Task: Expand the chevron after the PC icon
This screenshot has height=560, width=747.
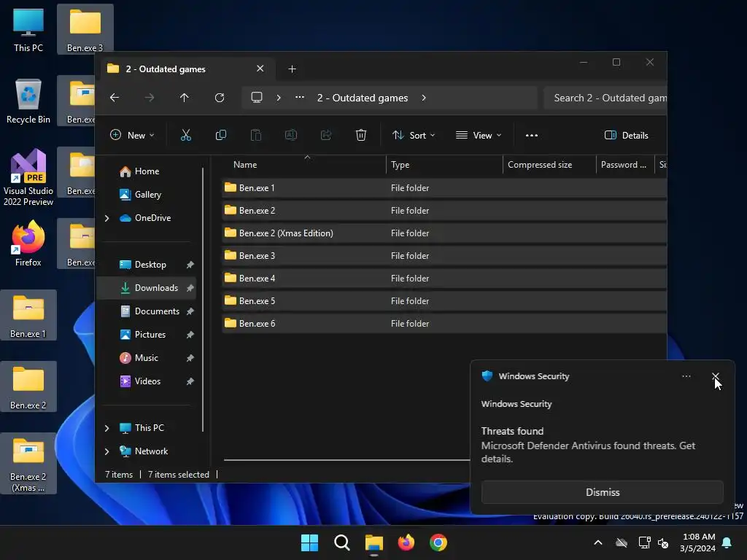Action: tap(279, 98)
